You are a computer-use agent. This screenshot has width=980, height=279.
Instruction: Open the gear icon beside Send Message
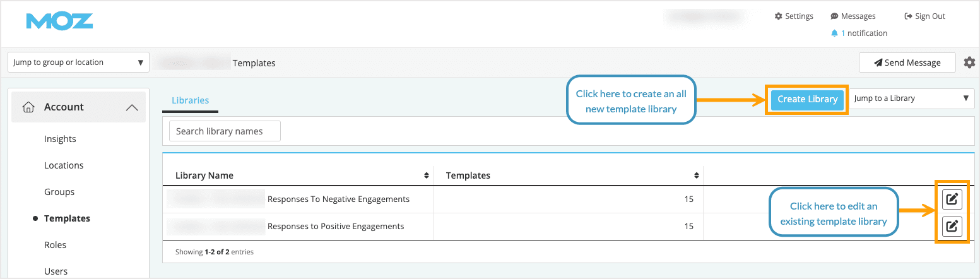point(969,62)
